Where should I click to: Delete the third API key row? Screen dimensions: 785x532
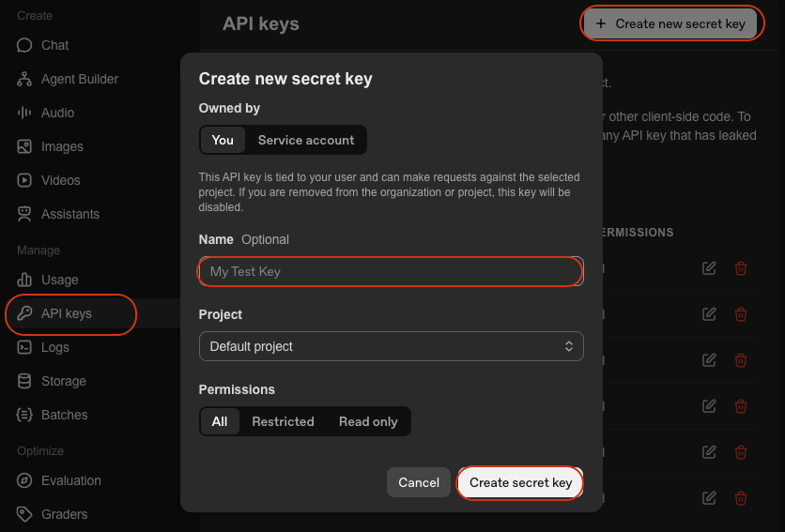741,360
